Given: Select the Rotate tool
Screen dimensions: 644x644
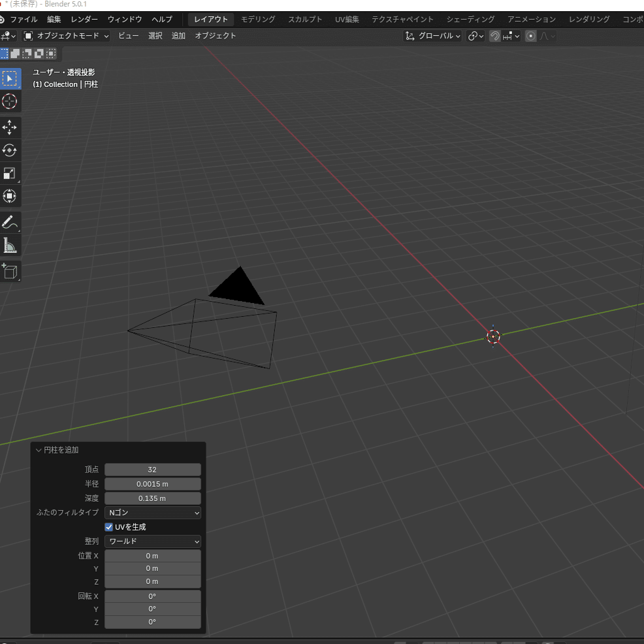Looking at the screenshot, I should coord(9,150).
